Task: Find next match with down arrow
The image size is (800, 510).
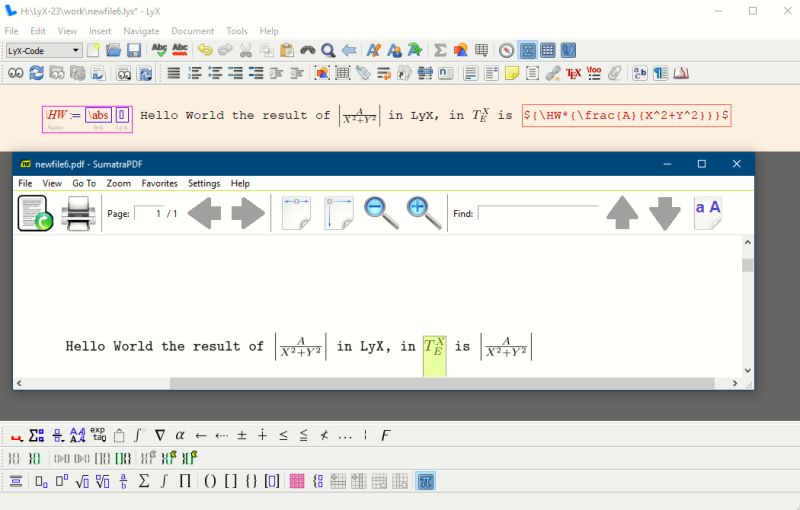Action: coord(665,213)
